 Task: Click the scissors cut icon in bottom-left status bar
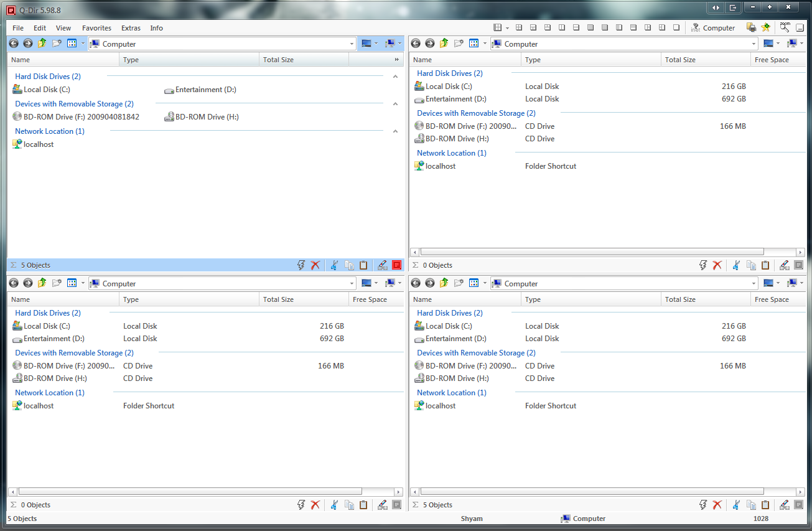334,505
